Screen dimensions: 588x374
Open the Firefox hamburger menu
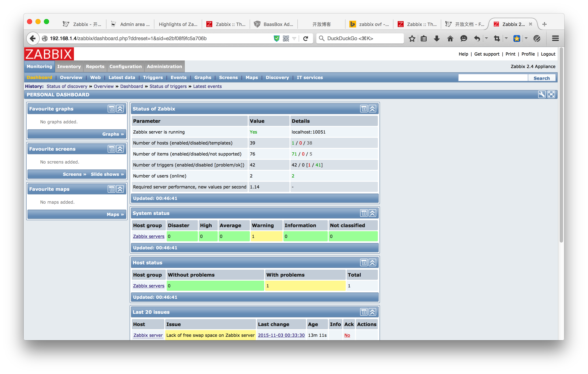click(x=555, y=38)
